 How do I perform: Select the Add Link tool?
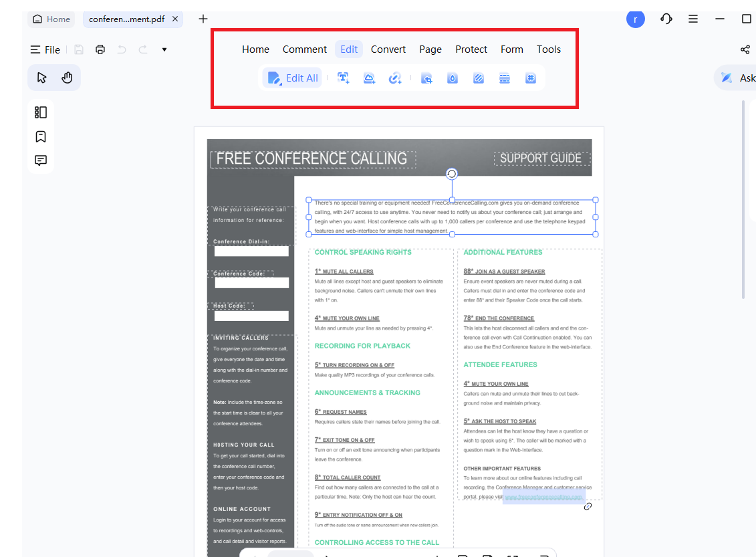[x=395, y=78]
